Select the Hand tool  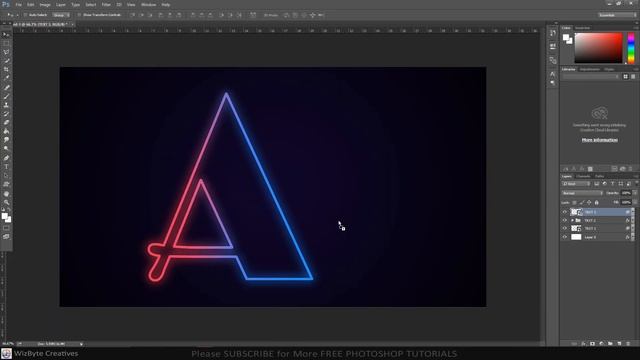pyautogui.click(x=6, y=193)
